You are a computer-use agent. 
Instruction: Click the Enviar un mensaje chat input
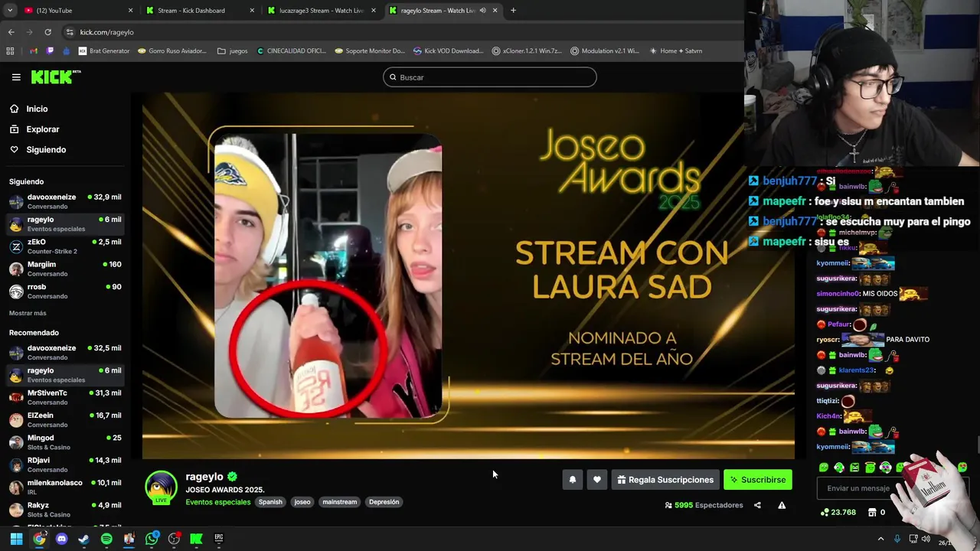(857, 488)
